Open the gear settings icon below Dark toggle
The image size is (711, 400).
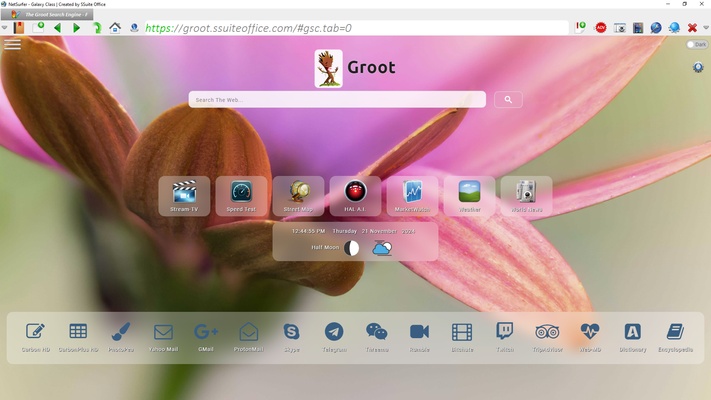pos(698,67)
